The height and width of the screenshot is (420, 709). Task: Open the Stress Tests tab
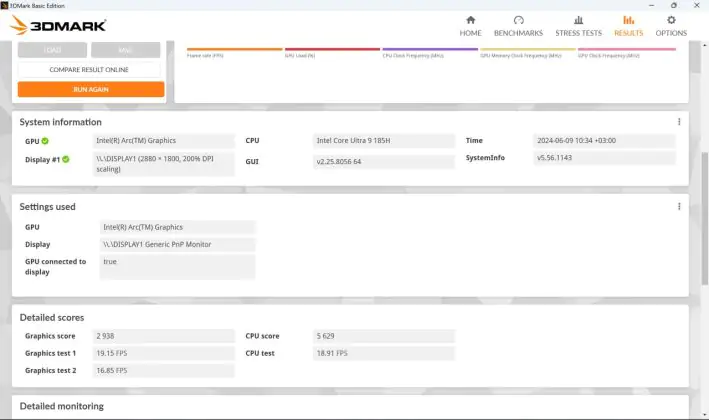(578, 26)
